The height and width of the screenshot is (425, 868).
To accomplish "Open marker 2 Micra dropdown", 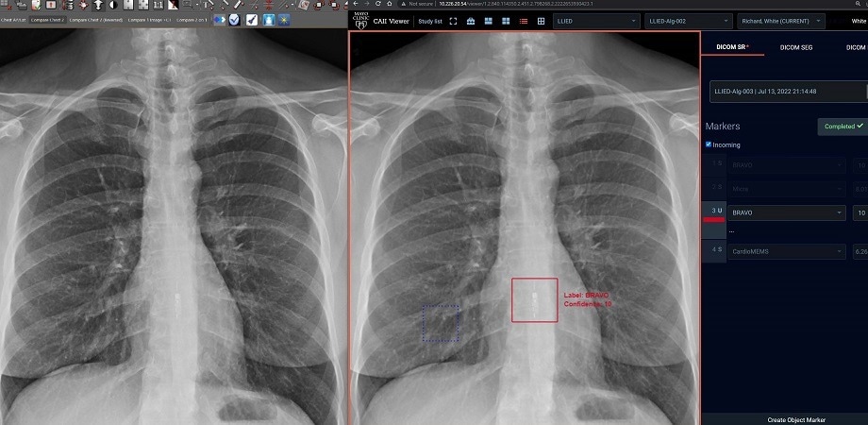I will (787, 189).
